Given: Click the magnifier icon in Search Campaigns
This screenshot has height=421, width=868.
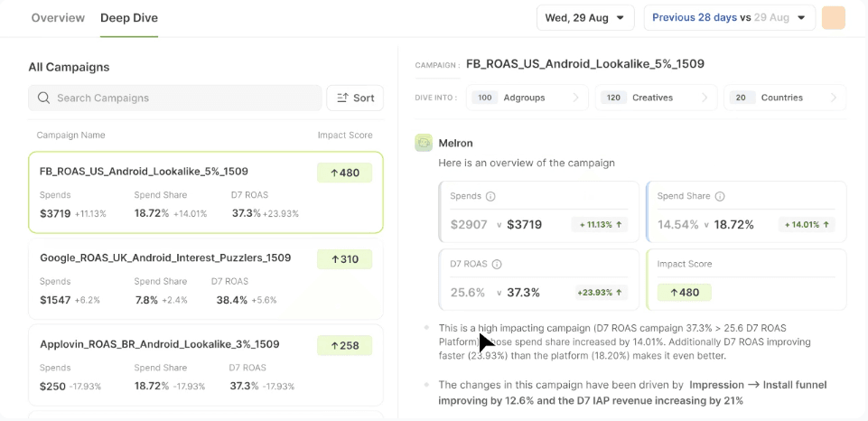Looking at the screenshot, I should click(43, 98).
